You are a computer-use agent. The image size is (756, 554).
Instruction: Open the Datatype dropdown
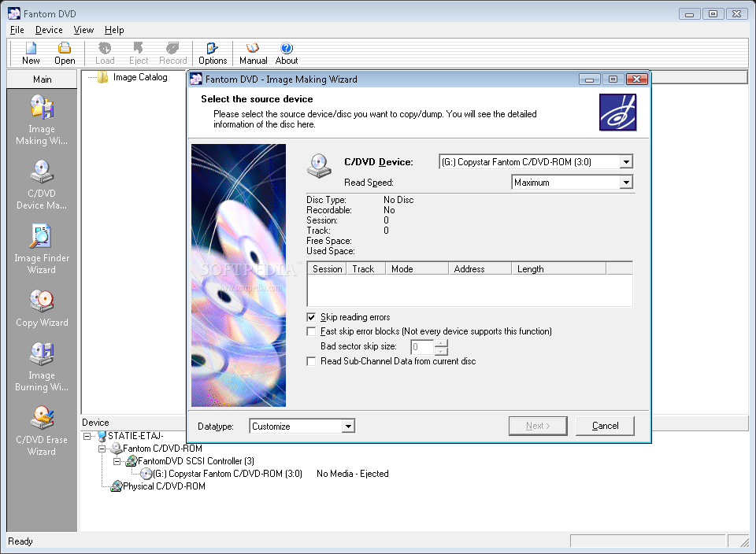[348, 426]
